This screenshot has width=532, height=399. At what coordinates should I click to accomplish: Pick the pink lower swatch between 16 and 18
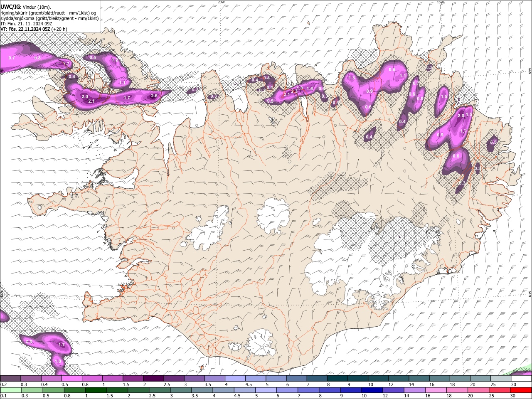click(435, 390)
